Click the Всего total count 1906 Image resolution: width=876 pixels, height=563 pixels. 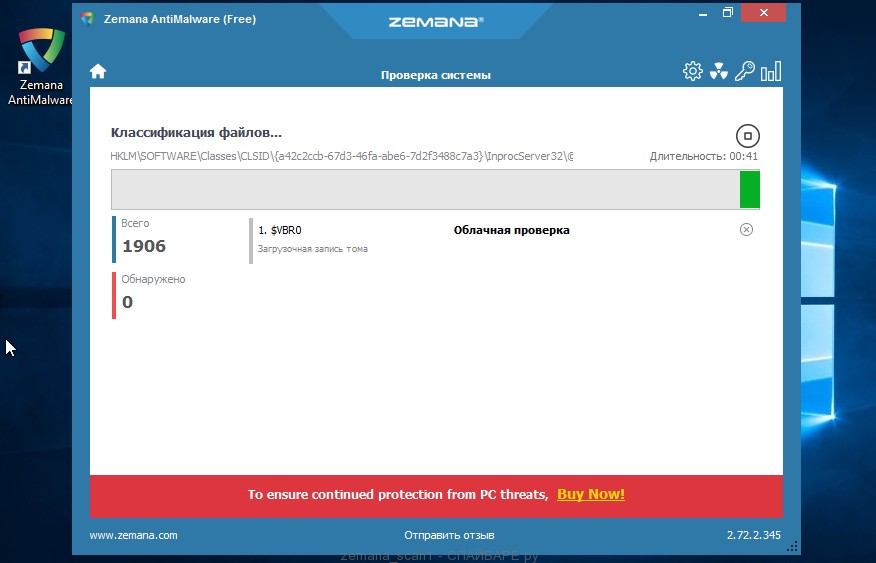pos(144,246)
